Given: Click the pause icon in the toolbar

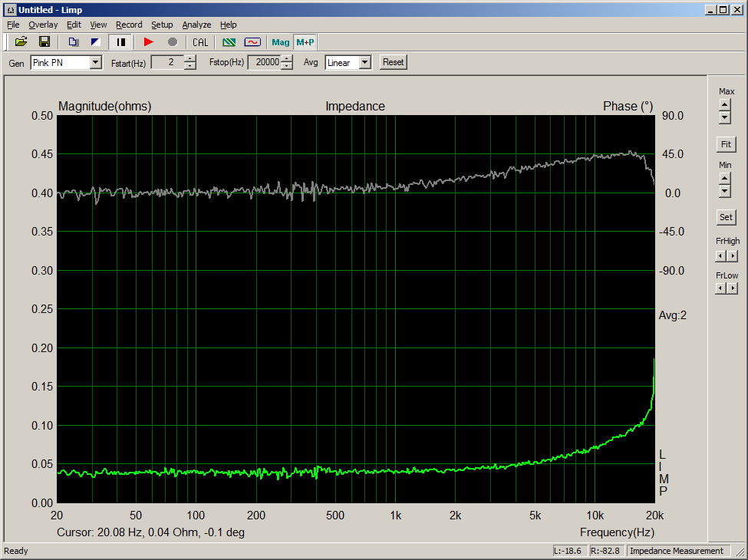Looking at the screenshot, I should [x=120, y=42].
